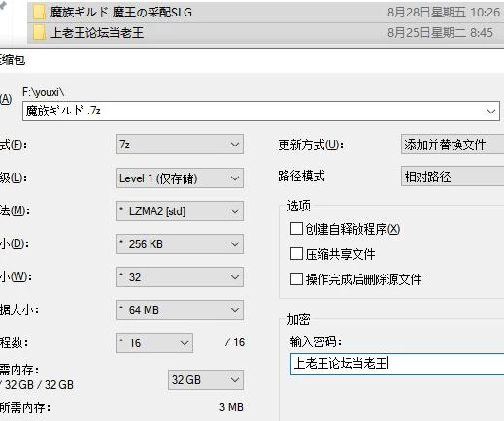Open 64 MB solid block size dropdown
This screenshot has width=504, height=421.
point(180,310)
